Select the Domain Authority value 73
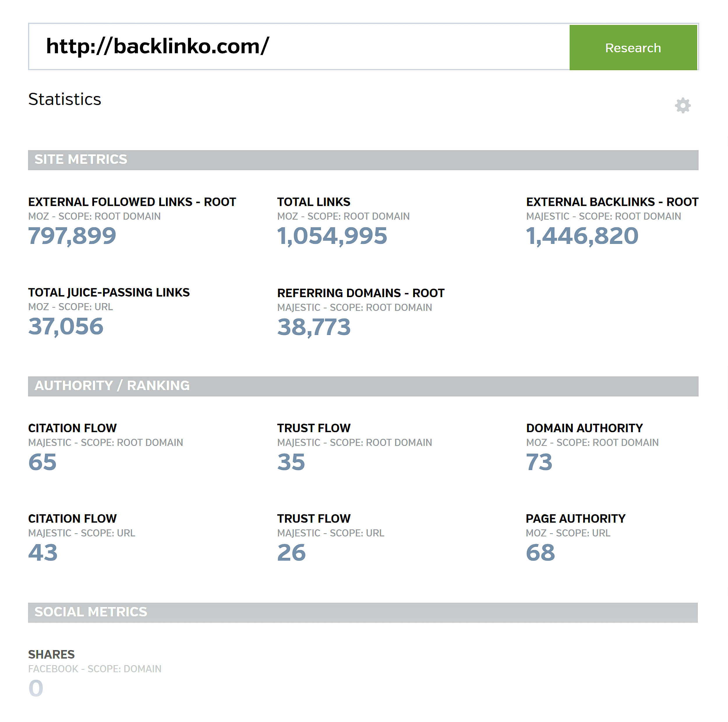 coord(539,462)
